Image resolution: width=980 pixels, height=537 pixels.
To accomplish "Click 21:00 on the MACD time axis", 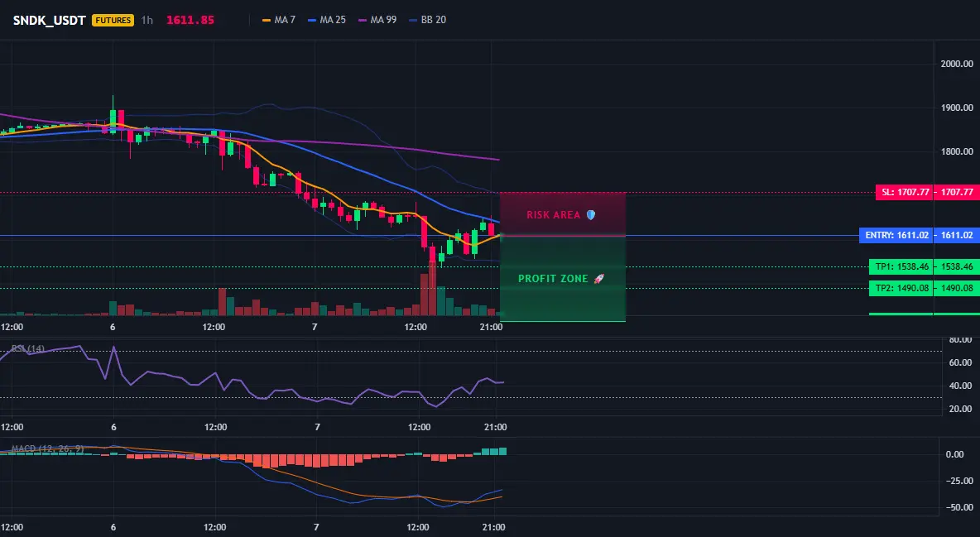I will pos(494,527).
